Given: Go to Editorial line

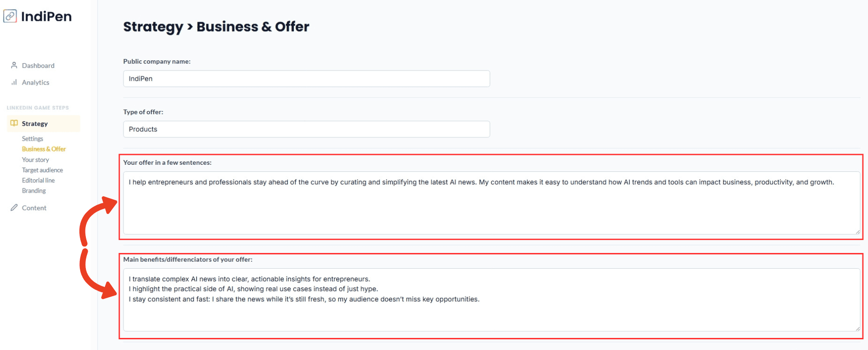Looking at the screenshot, I should (x=38, y=180).
